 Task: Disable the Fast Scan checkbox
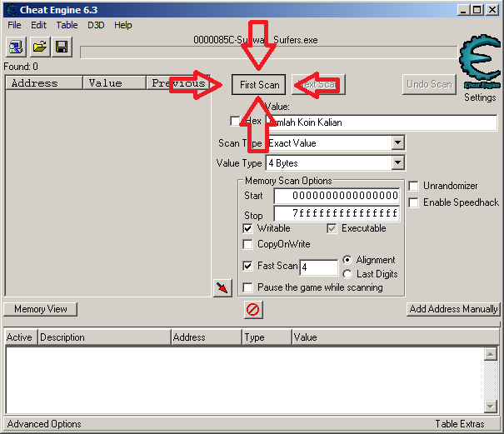coord(247,267)
